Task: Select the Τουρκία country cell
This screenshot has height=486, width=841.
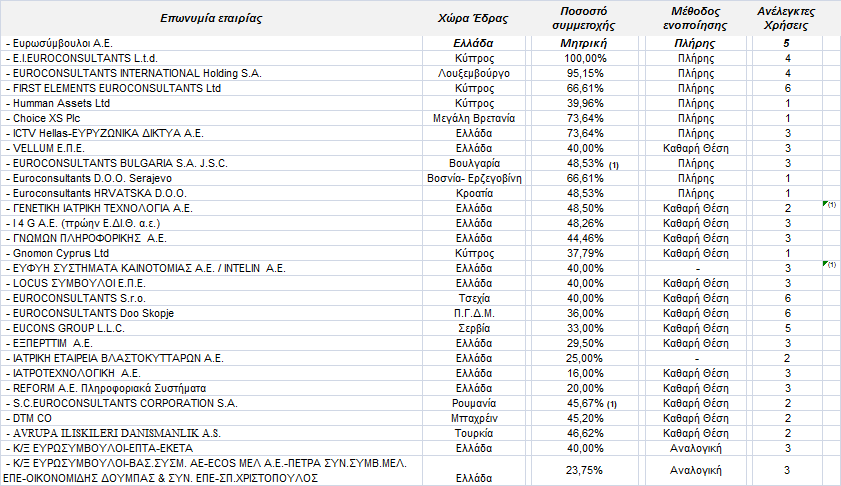Action: coord(474,434)
